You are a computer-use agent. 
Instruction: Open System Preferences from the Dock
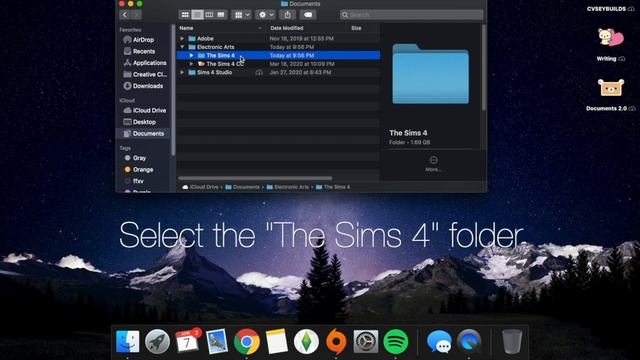(x=366, y=341)
